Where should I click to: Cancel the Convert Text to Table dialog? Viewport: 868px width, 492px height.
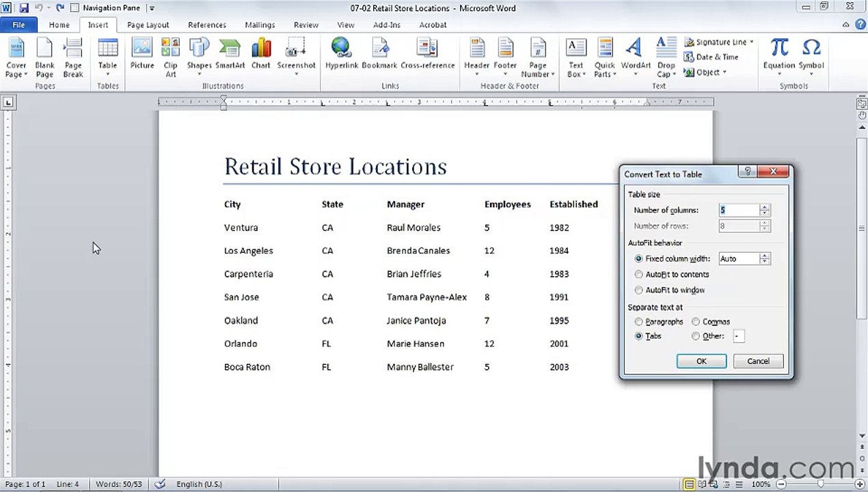click(x=758, y=361)
